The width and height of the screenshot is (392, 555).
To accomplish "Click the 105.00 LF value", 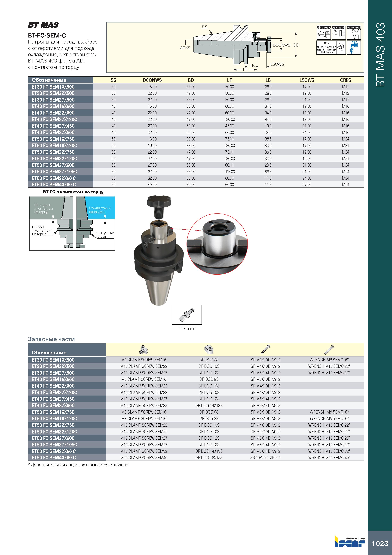I will pyautogui.click(x=230, y=172).
